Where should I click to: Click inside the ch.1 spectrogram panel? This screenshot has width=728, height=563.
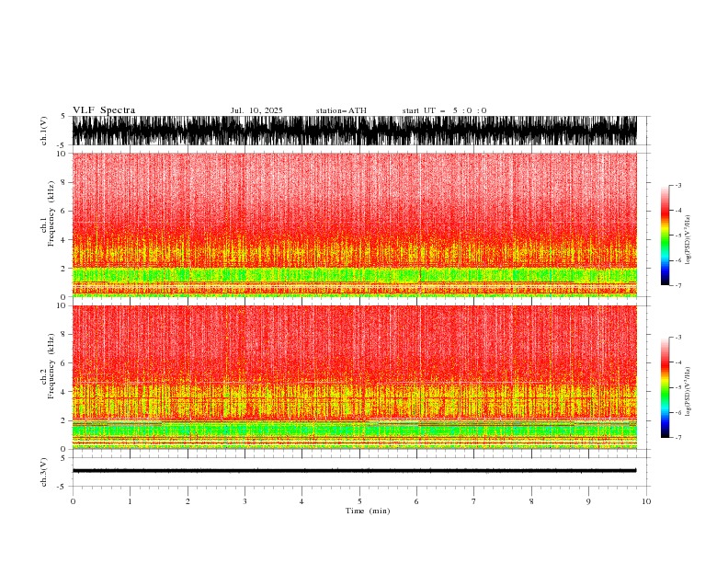tap(355, 224)
